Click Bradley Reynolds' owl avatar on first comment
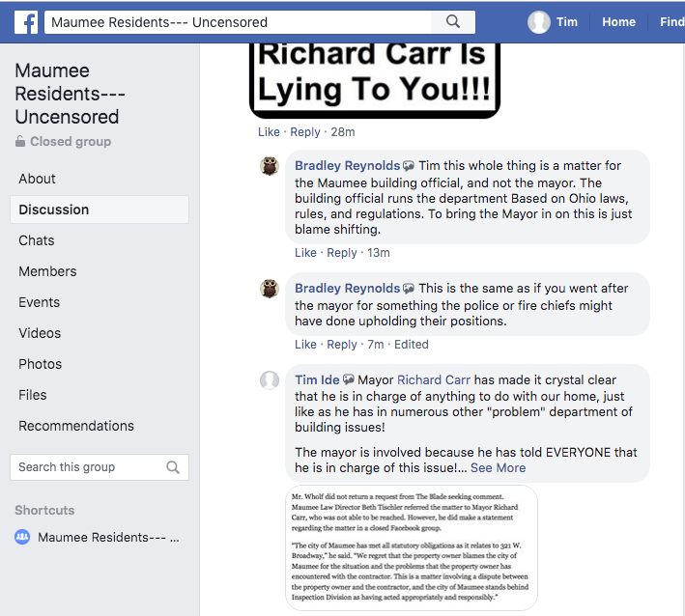Image resolution: width=685 pixels, height=616 pixels. click(271, 166)
